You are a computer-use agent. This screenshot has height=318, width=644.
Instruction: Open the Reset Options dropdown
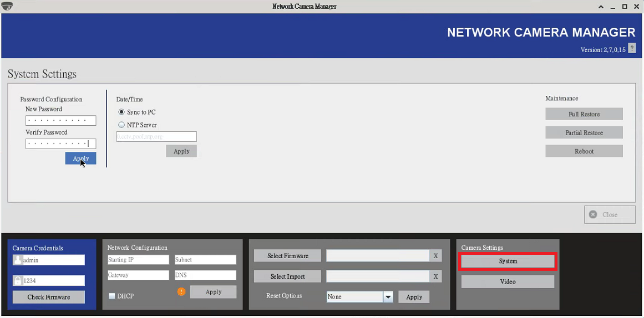point(388,297)
